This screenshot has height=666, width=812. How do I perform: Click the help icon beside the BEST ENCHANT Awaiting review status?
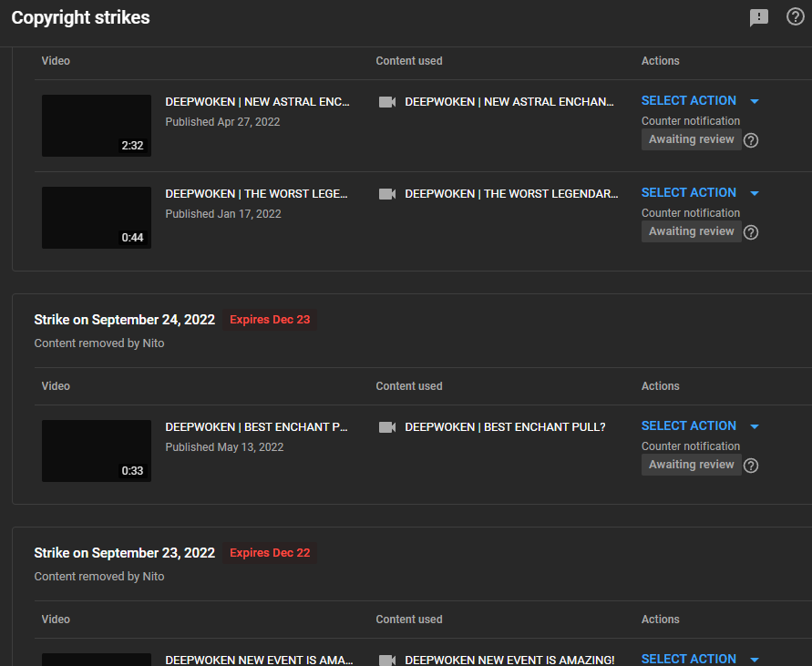pyautogui.click(x=751, y=466)
